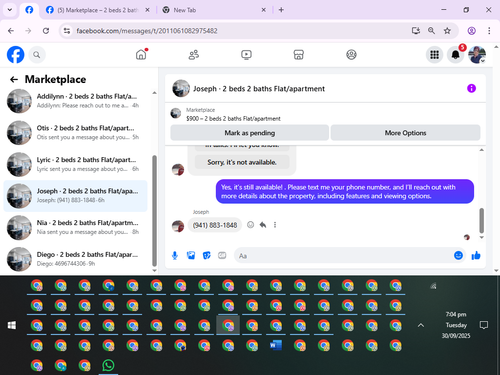Viewport: 500px width, 375px height.
Task: Click the browser address bar URL
Action: (x=147, y=31)
